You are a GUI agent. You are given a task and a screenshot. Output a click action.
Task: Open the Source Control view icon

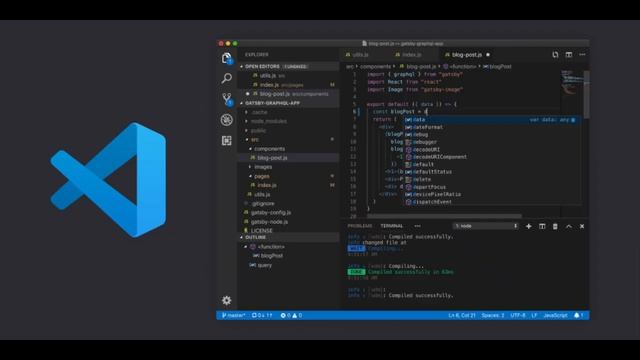pos(227,99)
